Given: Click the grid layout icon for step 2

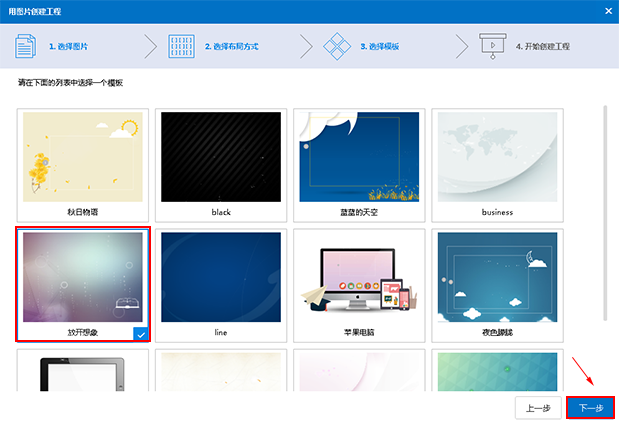Looking at the screenshot, I should [x=181, y=46].
